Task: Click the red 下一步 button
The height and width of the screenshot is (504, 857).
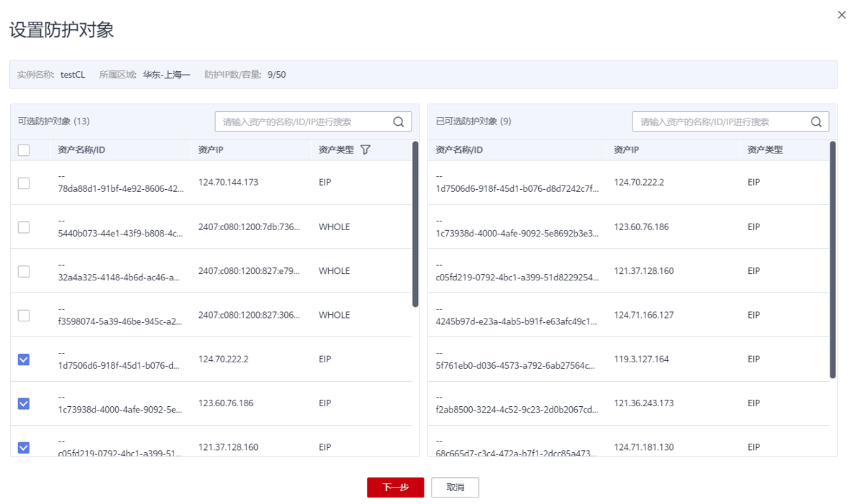Action: pyautogui.click(x=395, y=487)
